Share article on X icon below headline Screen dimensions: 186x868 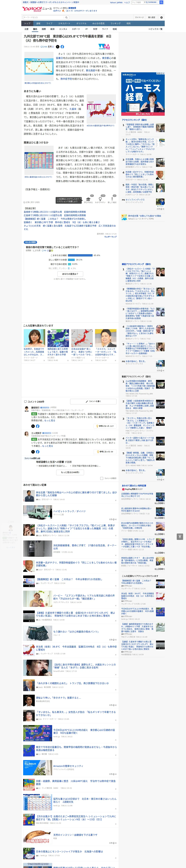57,47
